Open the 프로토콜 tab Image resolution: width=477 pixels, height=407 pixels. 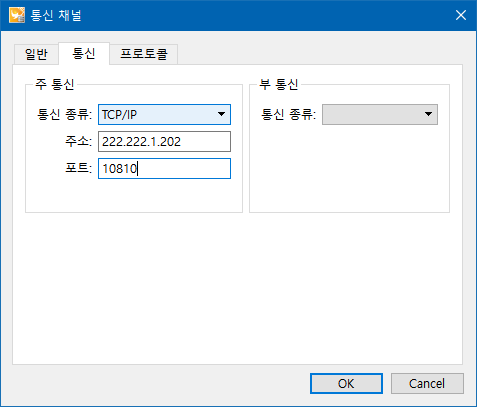pos(144,54)
